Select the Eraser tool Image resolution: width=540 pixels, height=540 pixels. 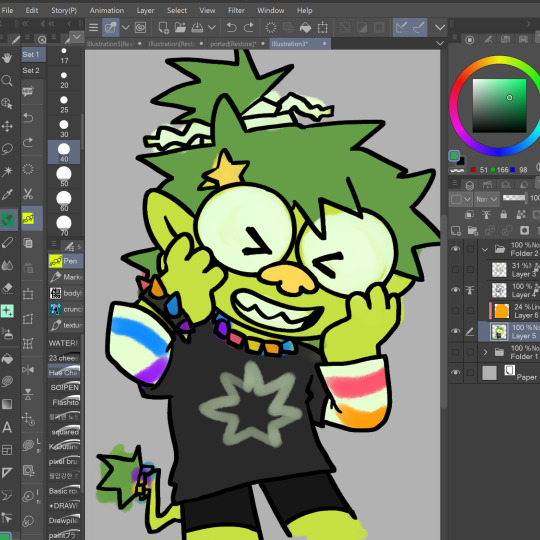(7, 288)
